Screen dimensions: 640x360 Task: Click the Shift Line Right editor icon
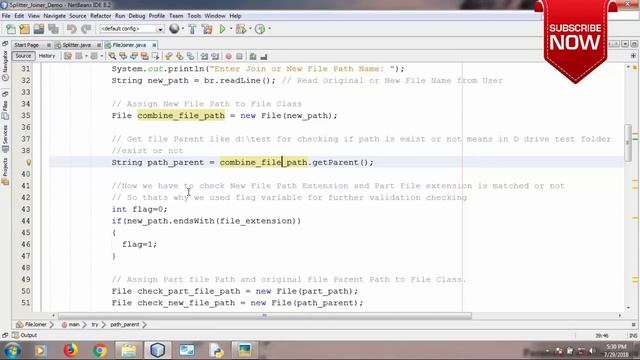coord(215,56)
